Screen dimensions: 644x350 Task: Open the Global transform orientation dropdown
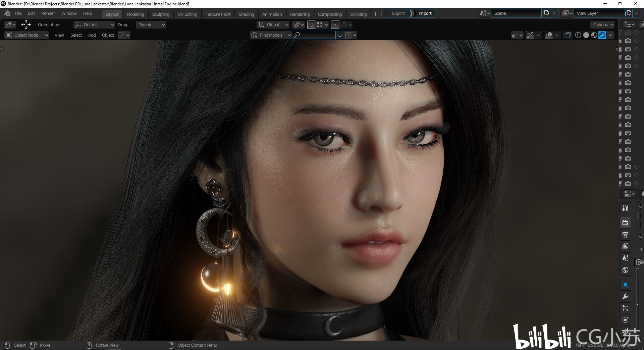coord(273,25)
